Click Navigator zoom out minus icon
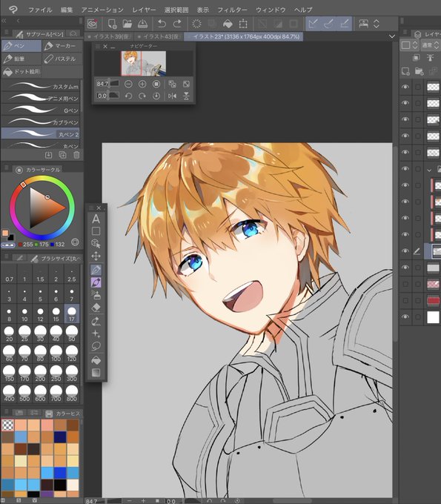This screenshot has width=441, height=504. click(x=128, y=84)
